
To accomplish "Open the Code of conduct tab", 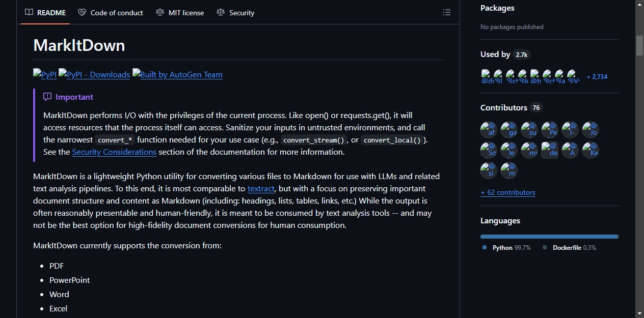I will pos(111,13).
